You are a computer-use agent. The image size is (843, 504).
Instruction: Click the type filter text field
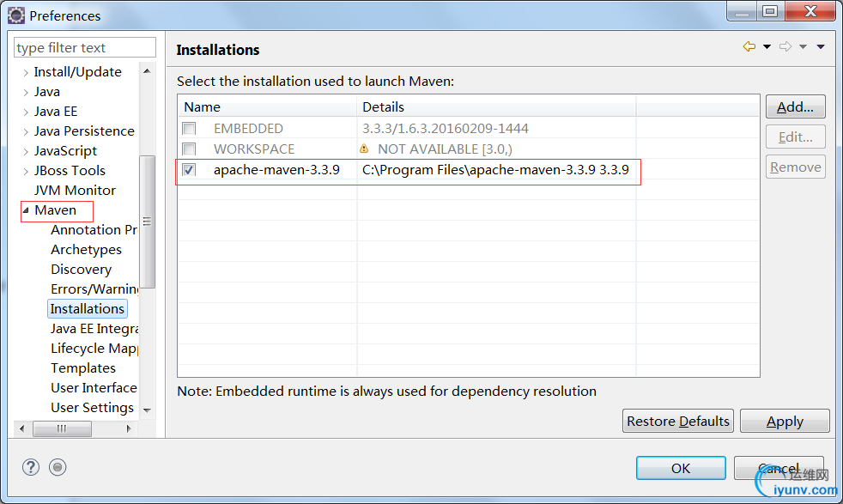[x=84, y=47]
